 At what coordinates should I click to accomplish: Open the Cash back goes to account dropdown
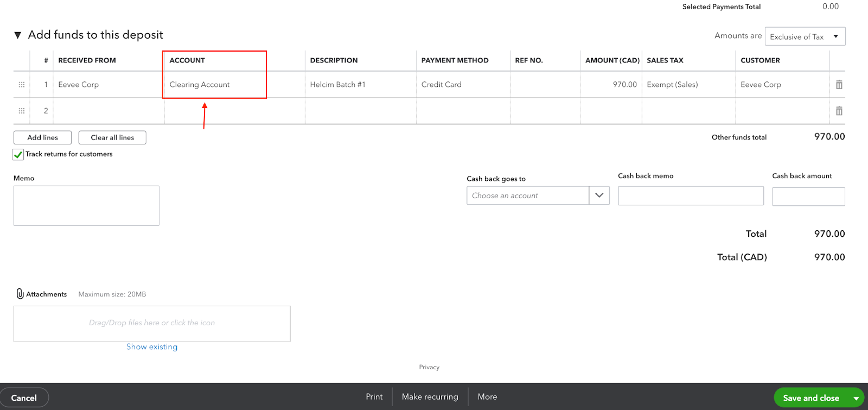click(599, 195)
